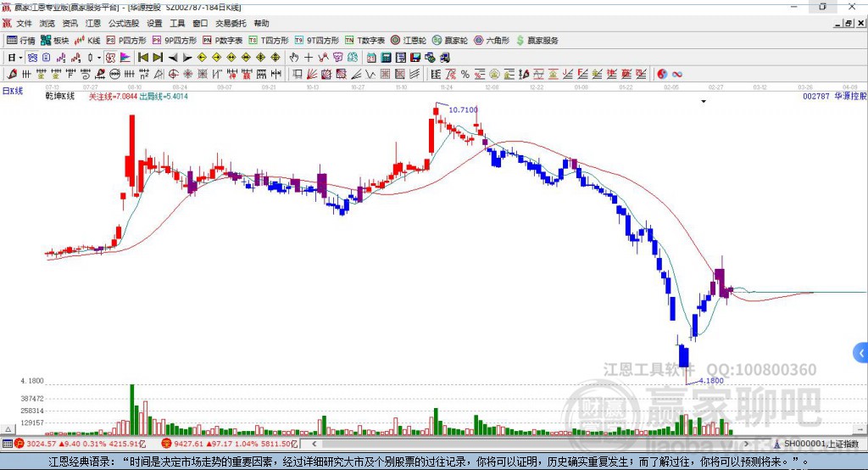Click the red floppy save icon
868x470 pixels.
(415, 58)
